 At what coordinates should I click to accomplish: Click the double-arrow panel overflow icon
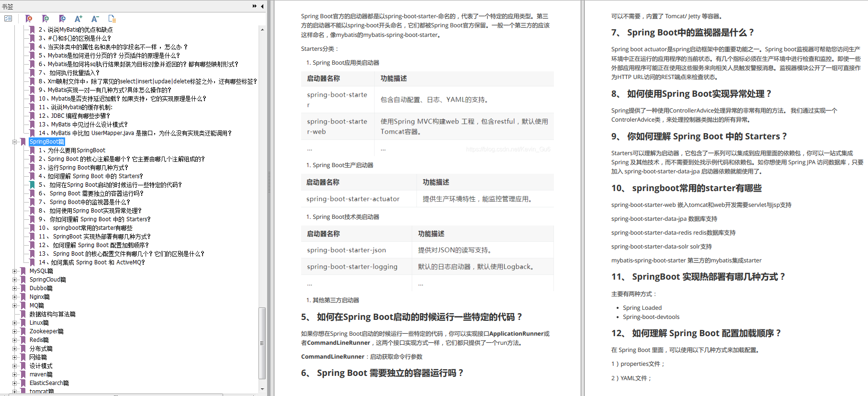[x=255, y=6]
